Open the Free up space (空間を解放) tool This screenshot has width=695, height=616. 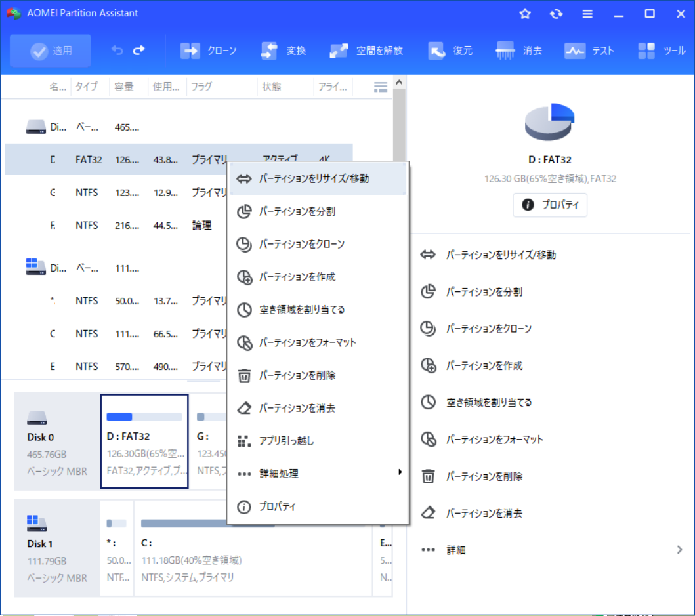(366, 51)
